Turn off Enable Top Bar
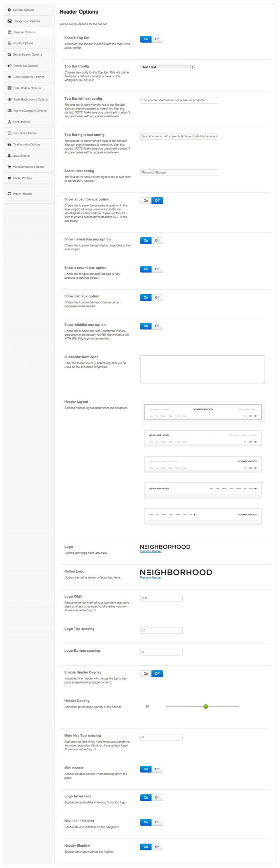This screenshot has width=280, height=868. point(157,39)
